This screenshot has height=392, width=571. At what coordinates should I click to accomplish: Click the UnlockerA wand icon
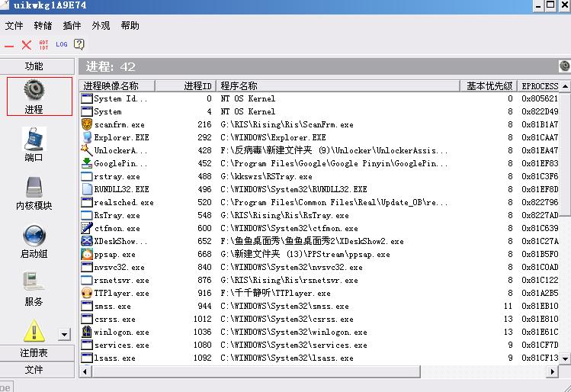pos(87,150)
